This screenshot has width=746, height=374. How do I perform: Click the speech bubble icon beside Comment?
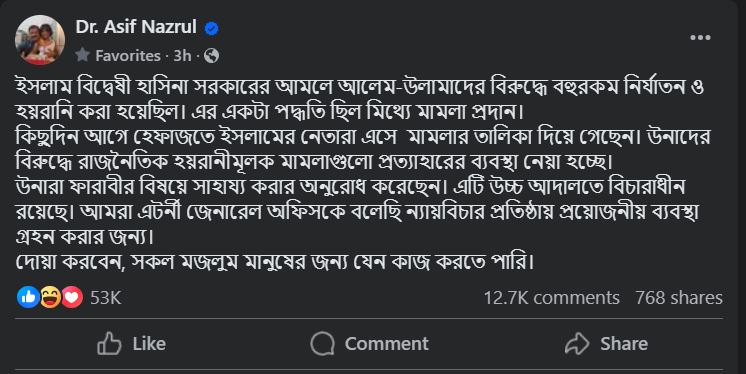323,344
